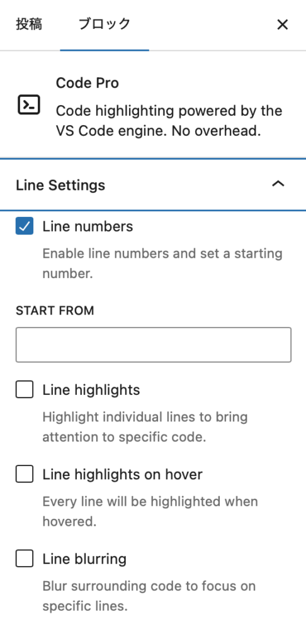The image size is (306, 644).
Task: Enable the Line blurring checkbox
Action: point(25,558)
